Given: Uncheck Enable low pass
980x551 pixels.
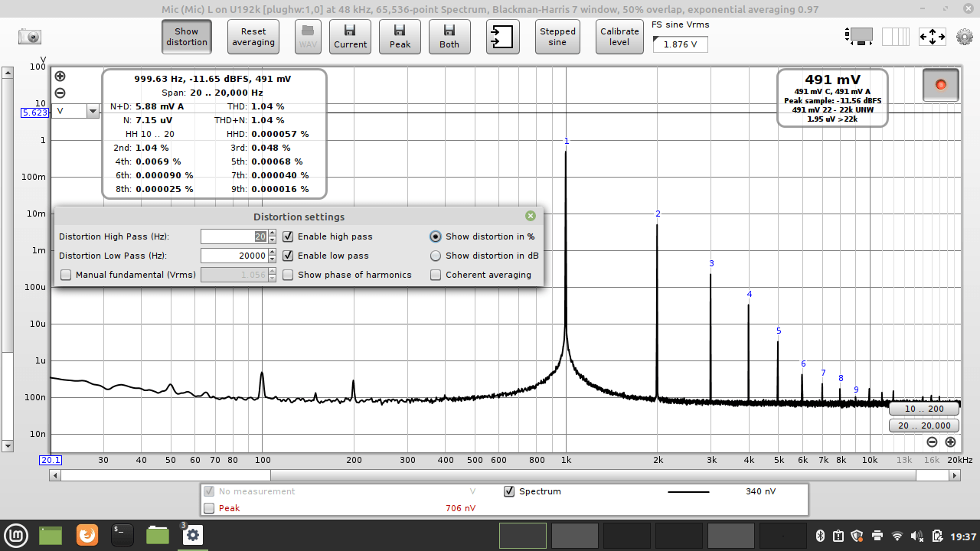Looking at the screenshot, I should [288, 256].
